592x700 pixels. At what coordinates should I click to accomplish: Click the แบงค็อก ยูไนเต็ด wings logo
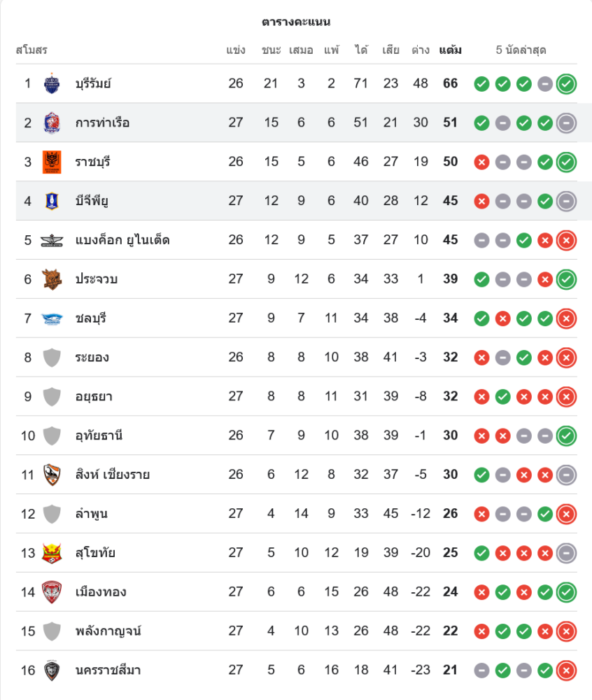click(x=52, y=240)
